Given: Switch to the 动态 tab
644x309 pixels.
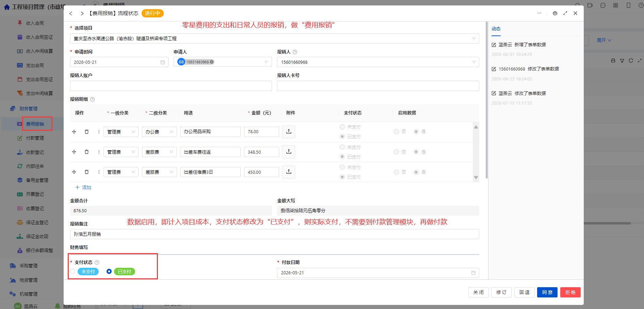Looking at the screenshot, I should (496, 29).
